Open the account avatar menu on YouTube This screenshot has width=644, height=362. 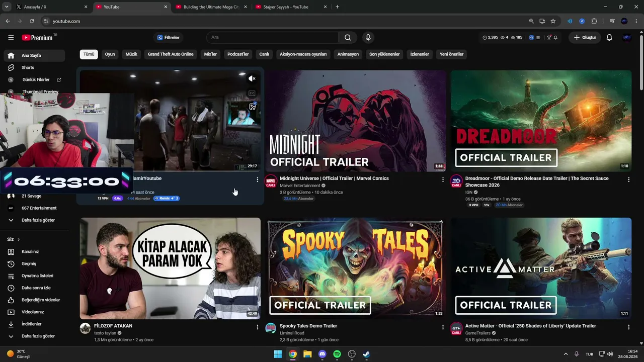pyautogui.click(x=627, y=38)
